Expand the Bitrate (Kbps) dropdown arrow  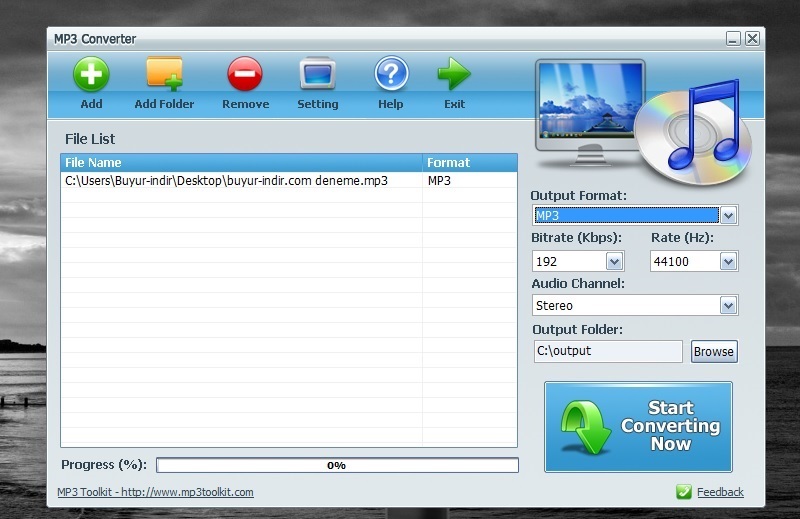[x=614, y=262]
